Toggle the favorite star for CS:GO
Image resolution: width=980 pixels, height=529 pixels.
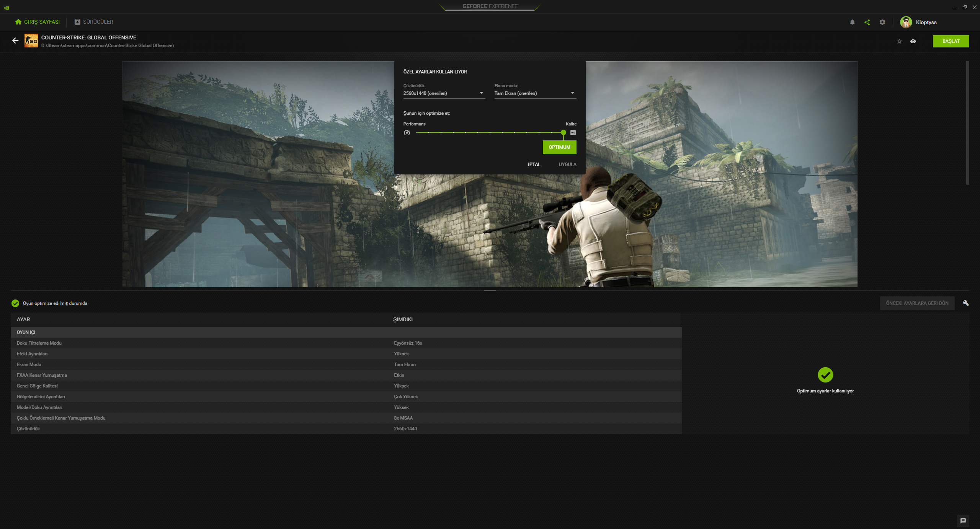click(x=899, y=41)
